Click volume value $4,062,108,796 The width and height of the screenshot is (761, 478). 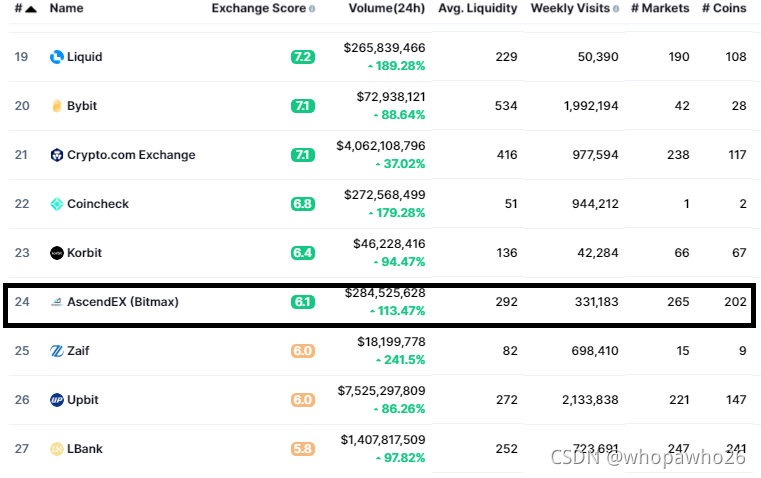[x=381, y=146]
